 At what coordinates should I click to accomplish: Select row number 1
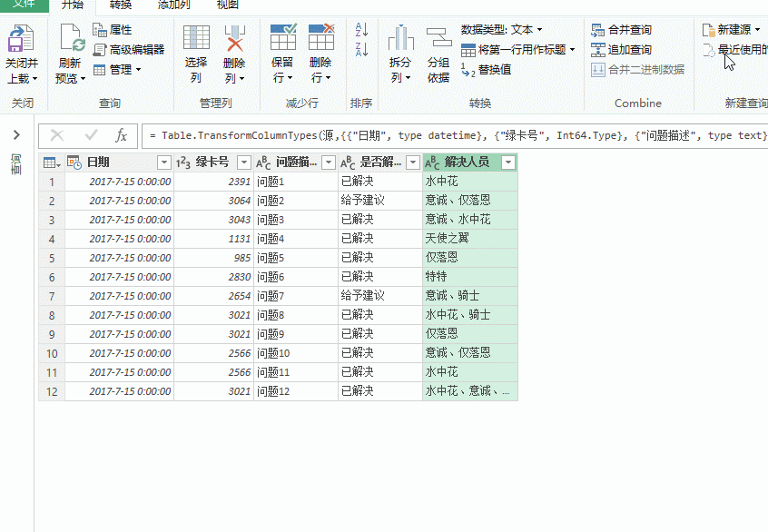click(x=52, y=182)
